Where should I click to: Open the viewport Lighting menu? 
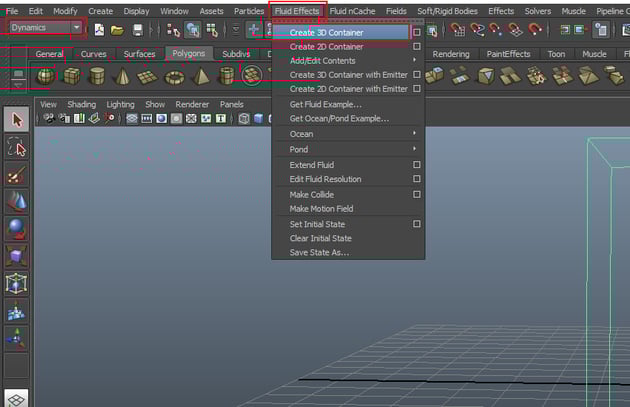(120, 104)
